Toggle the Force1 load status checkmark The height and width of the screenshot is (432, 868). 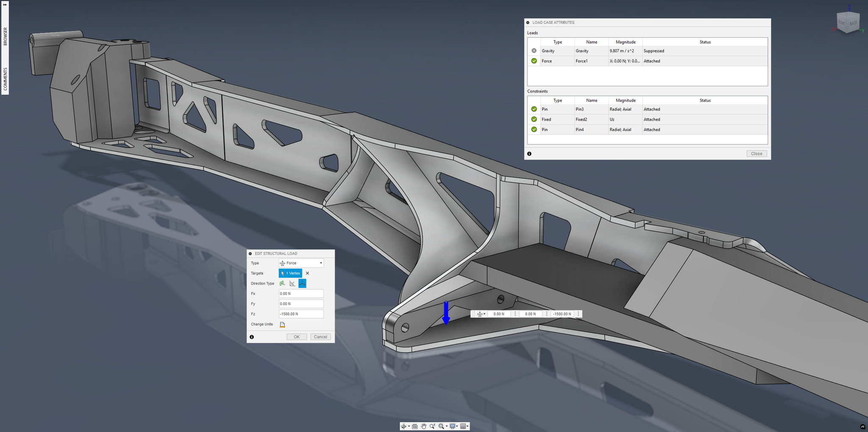tap(534, 61)
